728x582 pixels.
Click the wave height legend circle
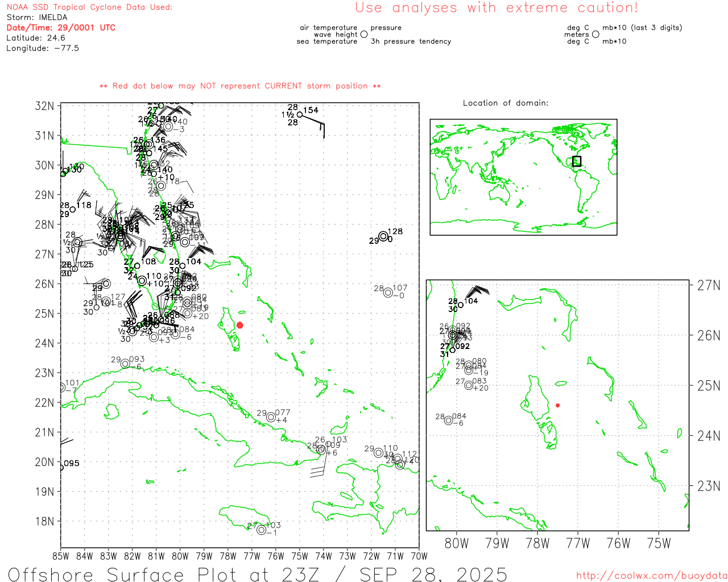[364, 35]
